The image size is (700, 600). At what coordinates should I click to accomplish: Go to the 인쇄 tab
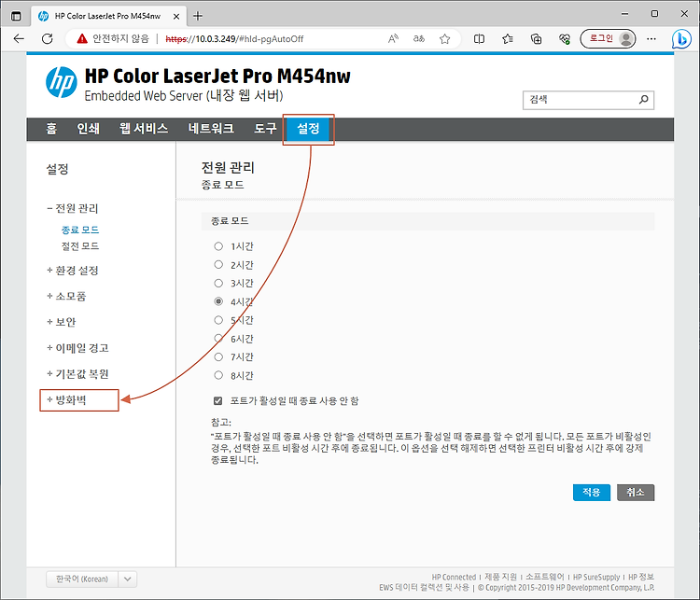click(88, 129)
